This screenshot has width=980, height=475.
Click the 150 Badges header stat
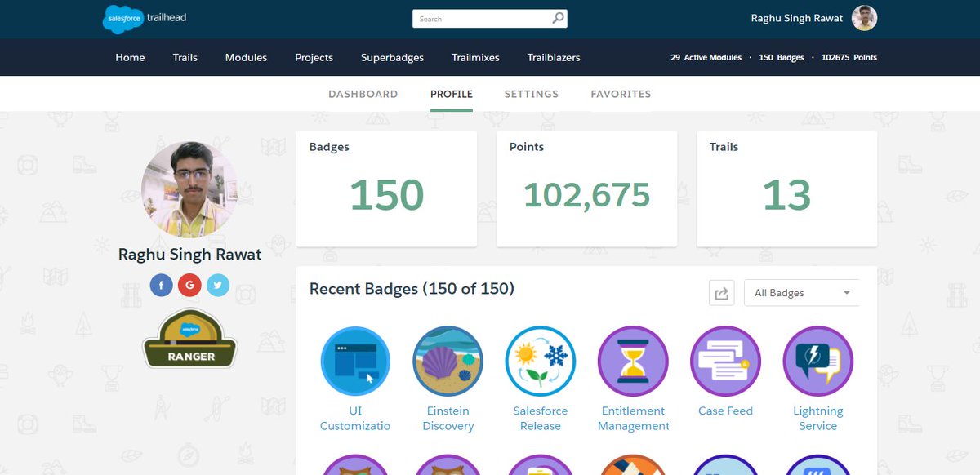tap(782, 57)
